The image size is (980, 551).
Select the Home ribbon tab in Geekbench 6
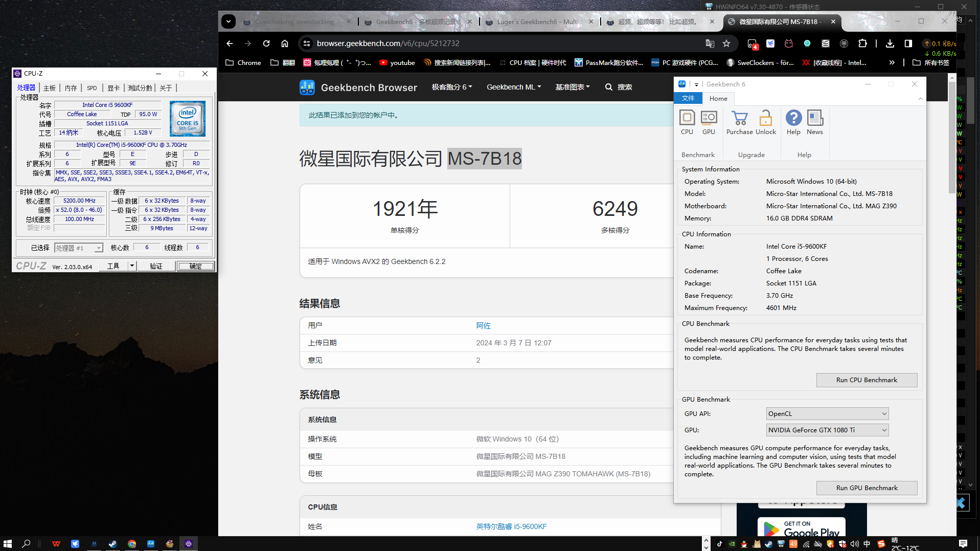point(718,98)
